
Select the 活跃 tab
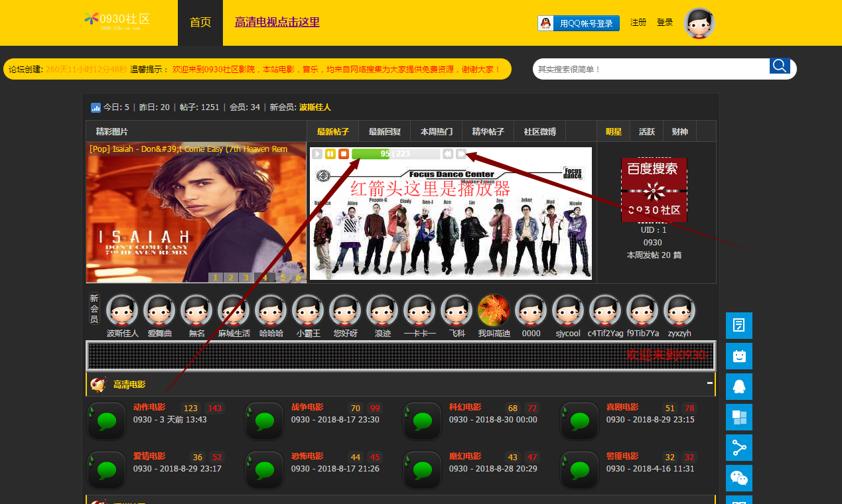tap(647, 131)
